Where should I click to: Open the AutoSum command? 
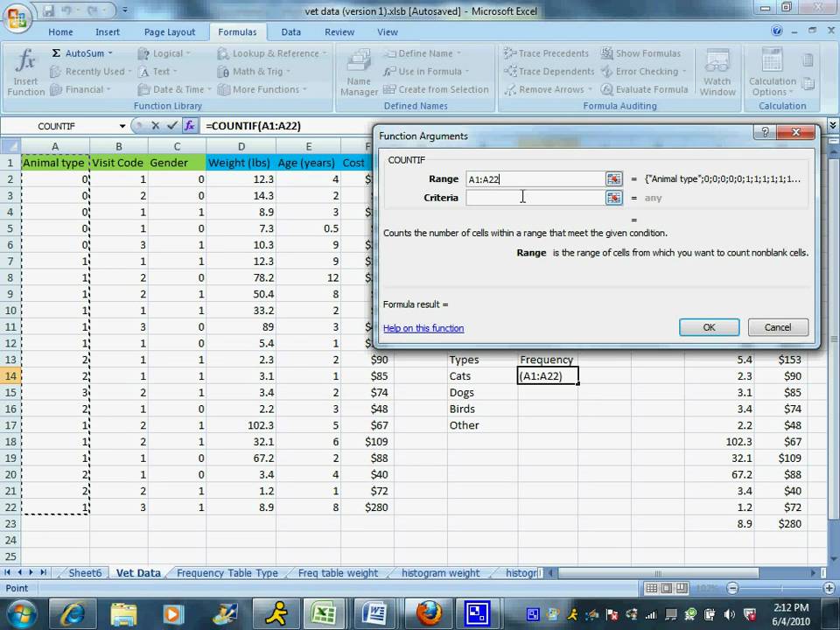point(82,53)
